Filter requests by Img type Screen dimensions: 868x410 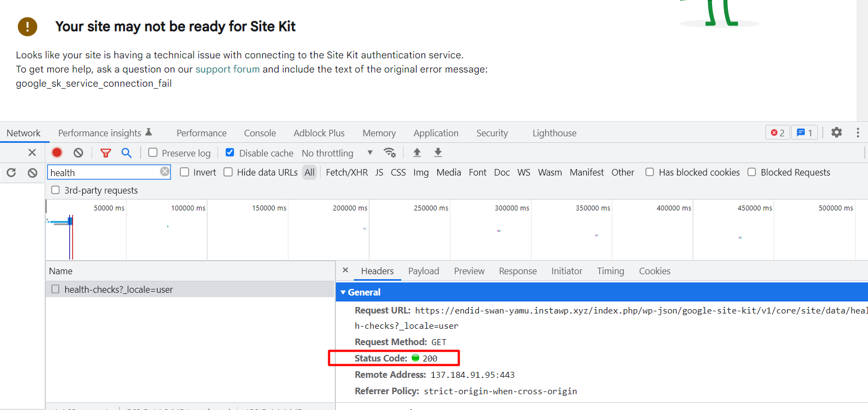[x=421, y=172]
